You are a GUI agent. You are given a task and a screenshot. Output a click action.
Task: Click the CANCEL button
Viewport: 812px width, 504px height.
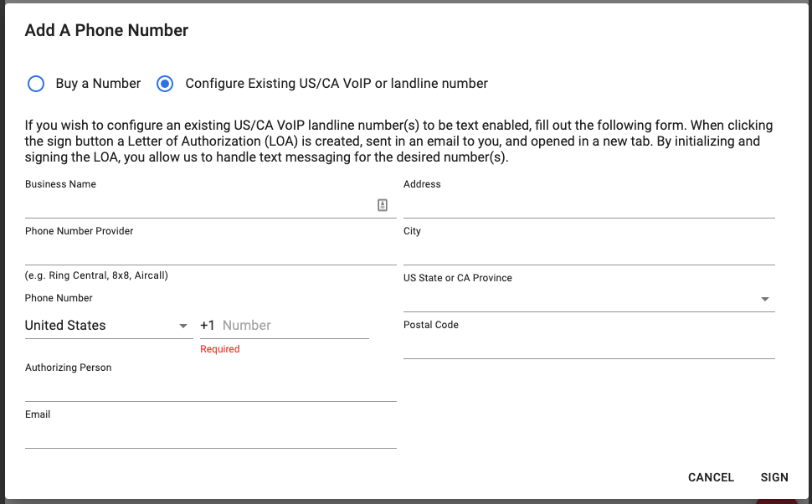pos(711,477)
